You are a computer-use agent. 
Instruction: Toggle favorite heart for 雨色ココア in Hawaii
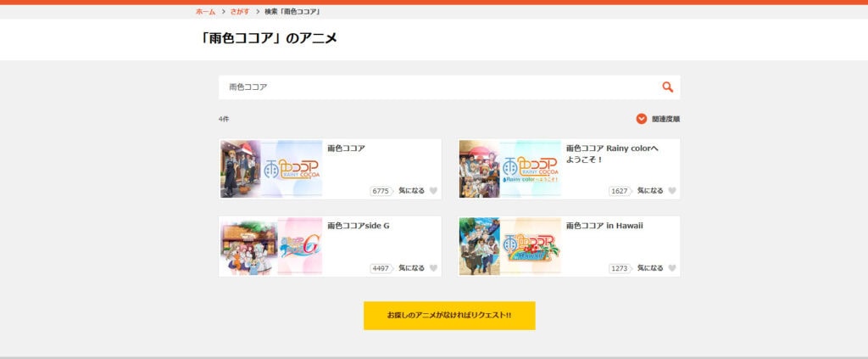[x=671, y=268]
